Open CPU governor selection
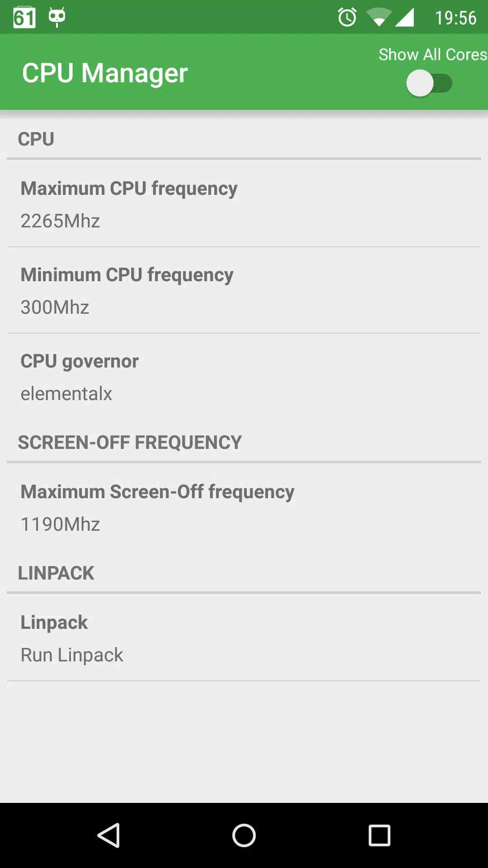Image resolution: width=488 pixels, height=868 pixels. click(244, 377)
